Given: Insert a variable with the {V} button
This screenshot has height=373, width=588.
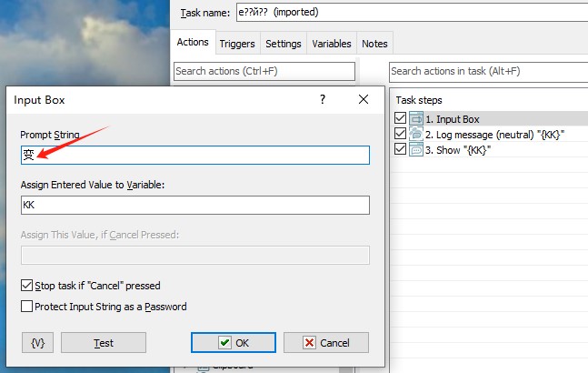Looking at the screenshot, I should pos(38,343).
